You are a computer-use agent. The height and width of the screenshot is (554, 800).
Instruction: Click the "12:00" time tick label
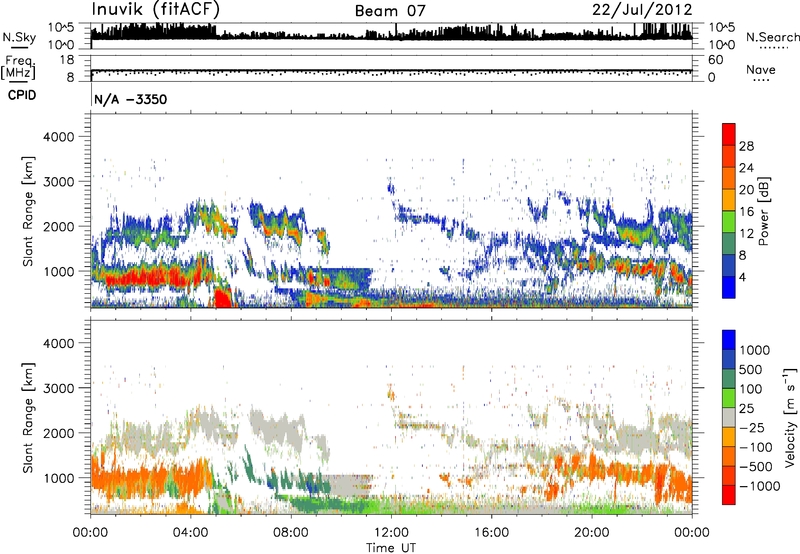click(x=391, y=532)
